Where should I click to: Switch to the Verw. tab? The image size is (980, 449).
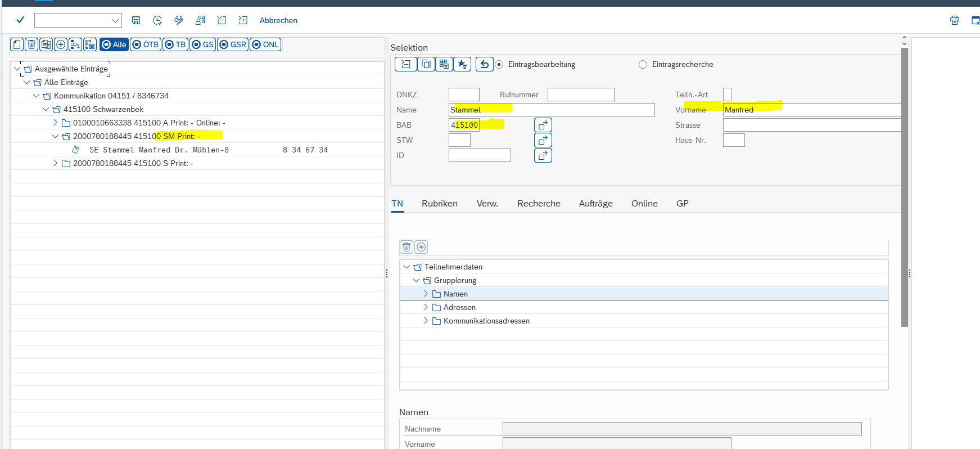click(487, 204)
